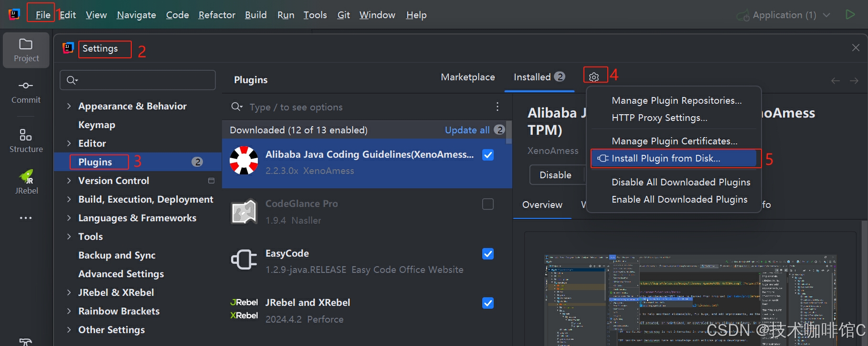Uncheck the EasyCode plugin checkbox
This screenshot has width=868, height=346.
(488, 254)
